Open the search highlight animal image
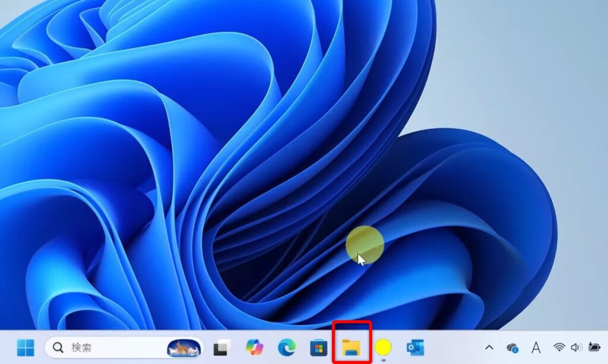This screenshot has height=364, width=608. 183,347
